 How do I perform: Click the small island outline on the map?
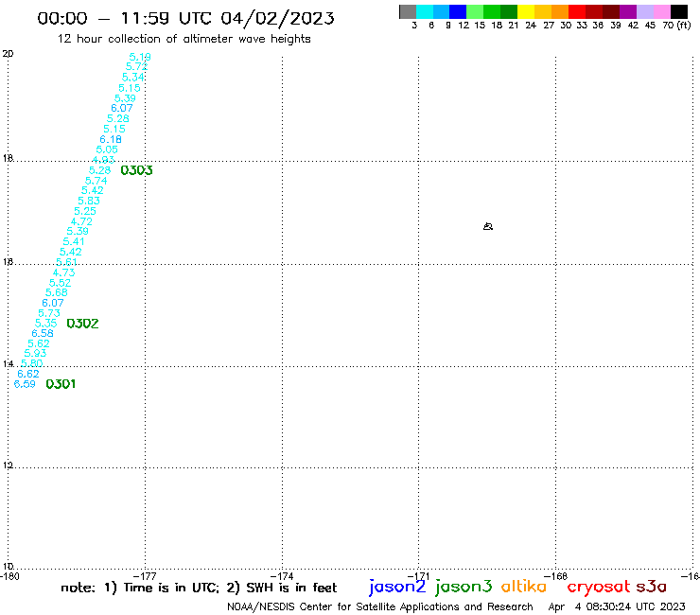[488, 226]
